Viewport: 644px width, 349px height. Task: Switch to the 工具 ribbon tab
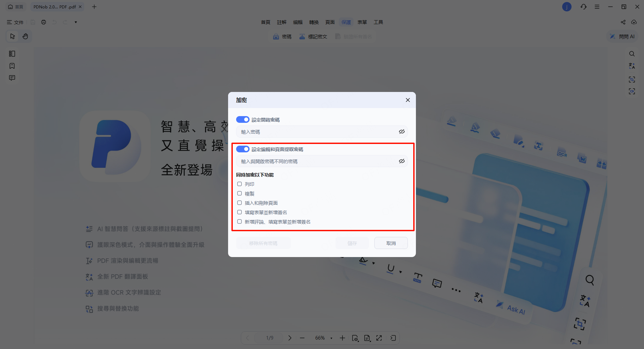point(378,22)
